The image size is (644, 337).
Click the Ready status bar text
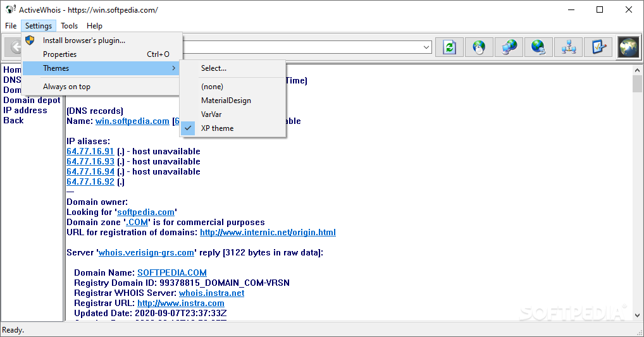[13, 330]
